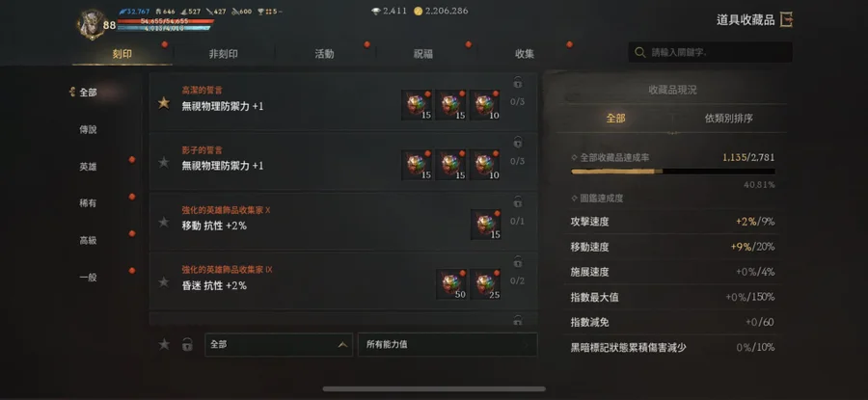Open the 全部 dropdown at the bottom
This screenshot has height=400, width=868.
coord(279,344)
